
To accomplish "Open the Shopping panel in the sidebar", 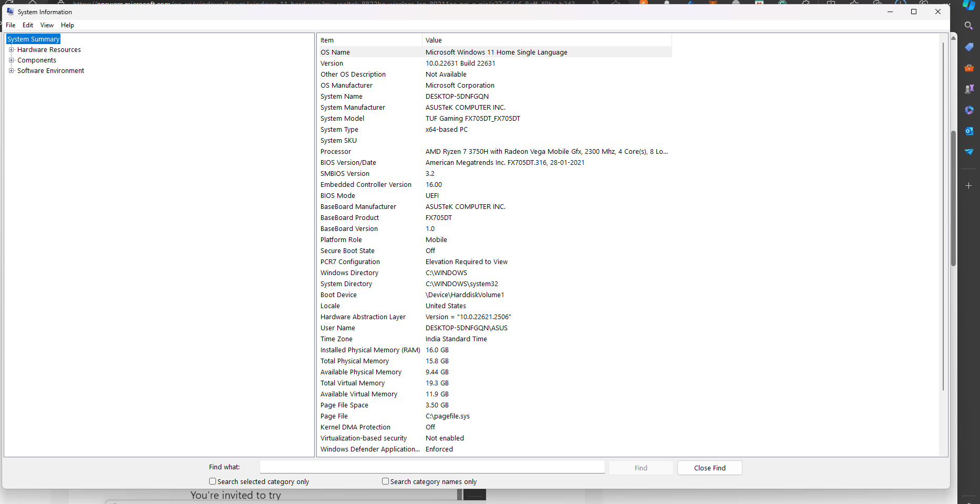I will pyautogui.click(x=969, y=47).
